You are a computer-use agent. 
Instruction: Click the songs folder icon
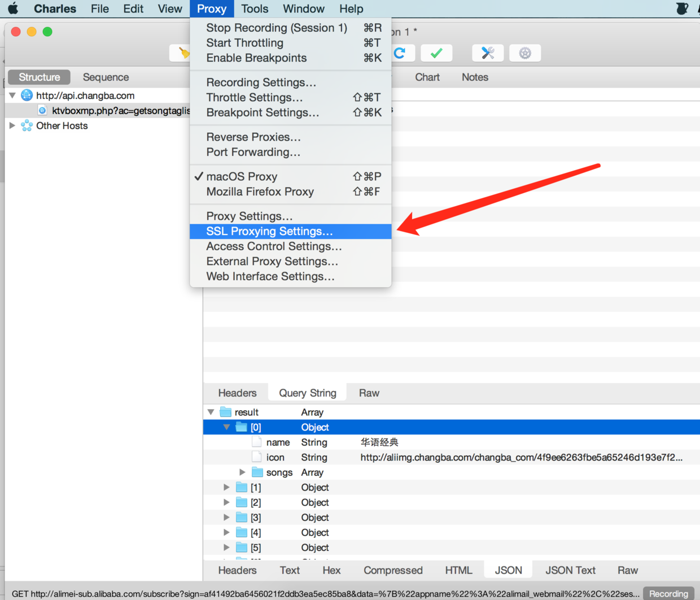click(257, 472)
